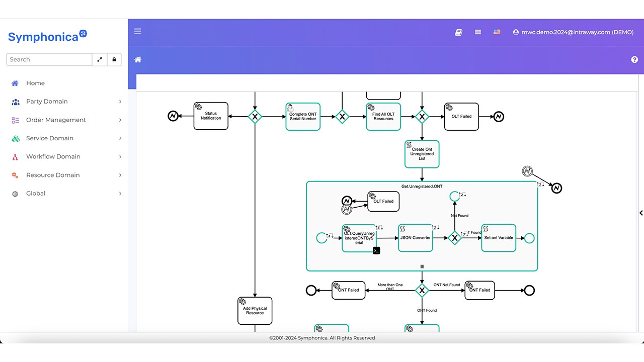
Task: Select the ONT Failed task right of gateway
Action: 480,290
